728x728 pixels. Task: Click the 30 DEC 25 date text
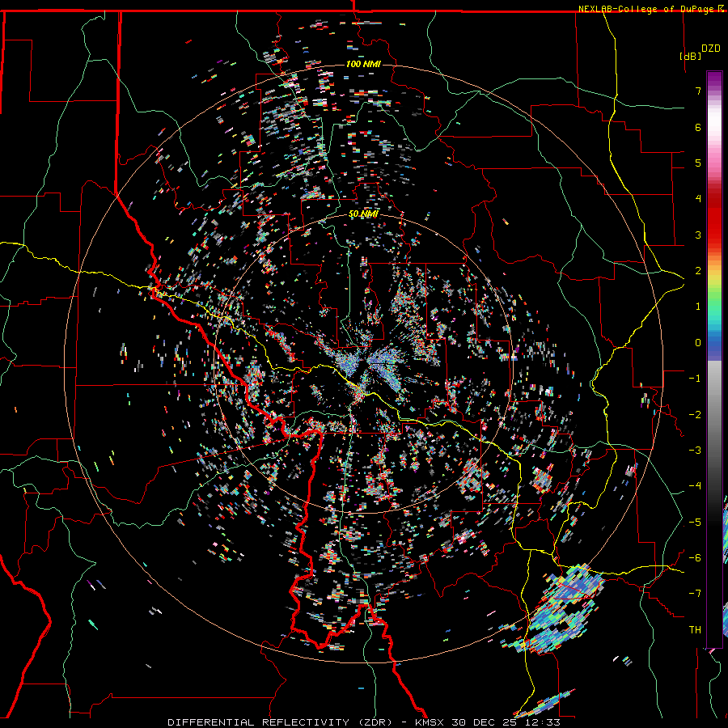[485, 722]
